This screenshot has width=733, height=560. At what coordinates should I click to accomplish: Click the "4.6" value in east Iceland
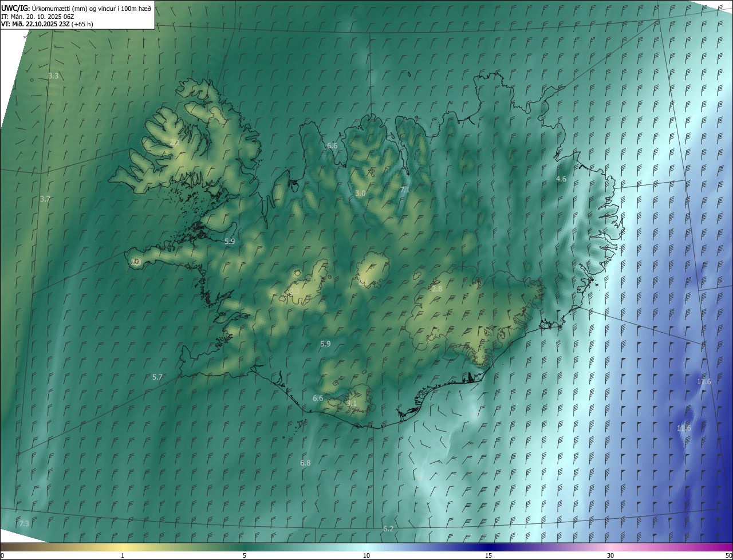point(561,179)
